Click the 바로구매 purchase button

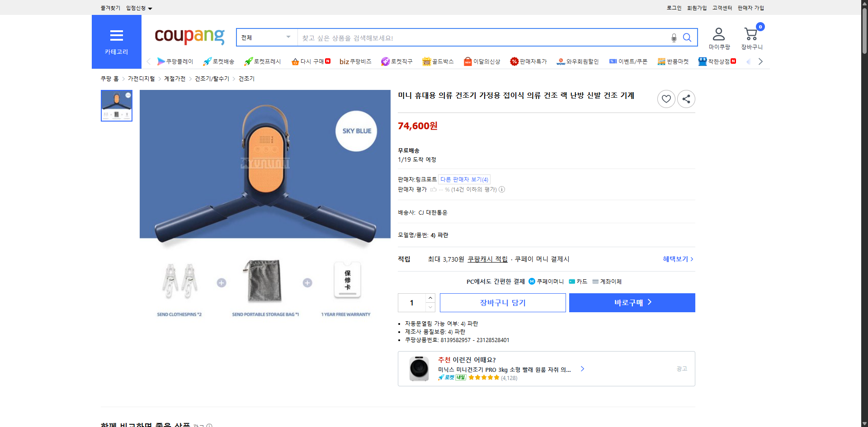tap(632, 302)
